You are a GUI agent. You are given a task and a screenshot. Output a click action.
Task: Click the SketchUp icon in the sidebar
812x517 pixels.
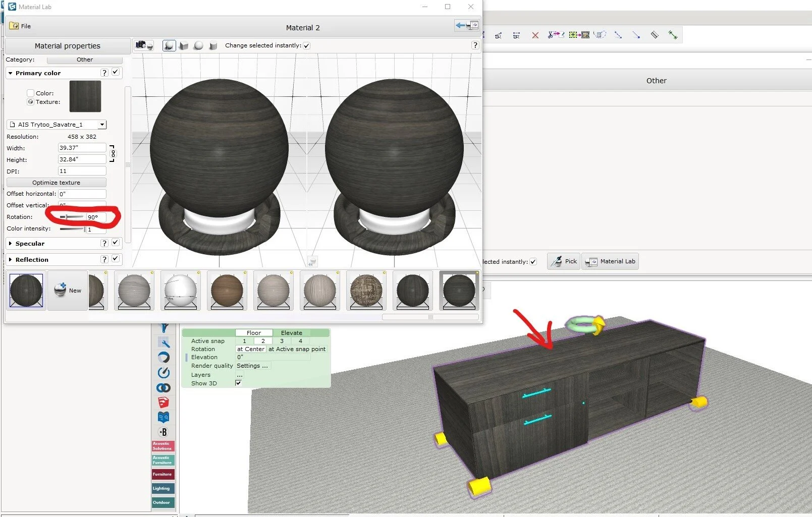163,402
